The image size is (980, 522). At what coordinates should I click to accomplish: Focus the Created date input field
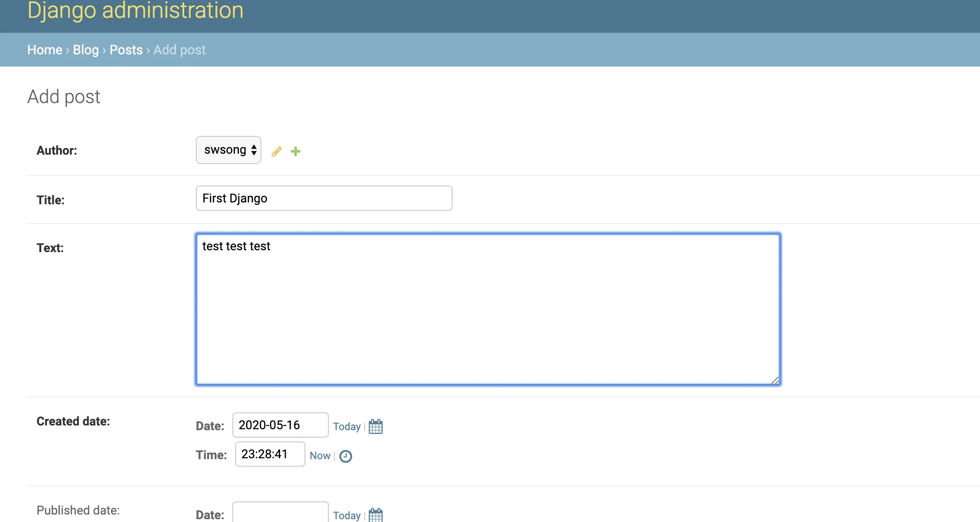click(x=280, y=425)
